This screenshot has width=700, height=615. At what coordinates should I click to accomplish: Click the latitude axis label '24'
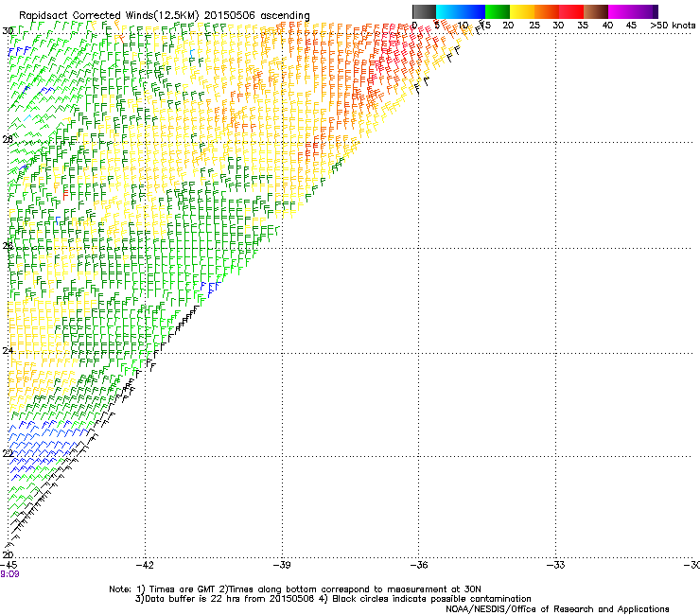[x=8, y=351]
